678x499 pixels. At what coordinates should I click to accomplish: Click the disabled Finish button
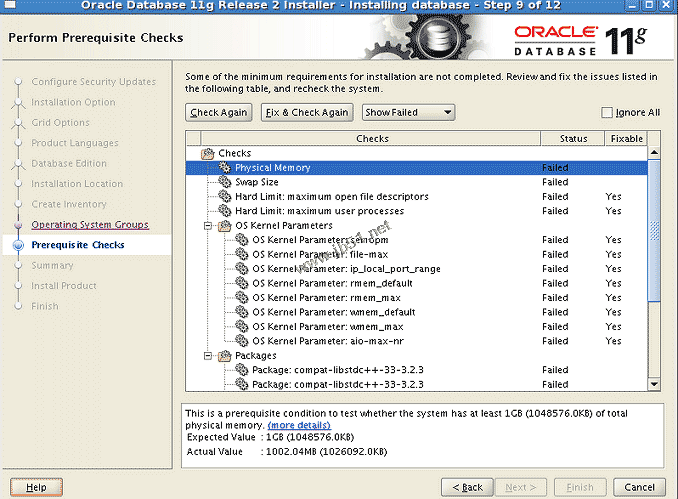[580, 487]
